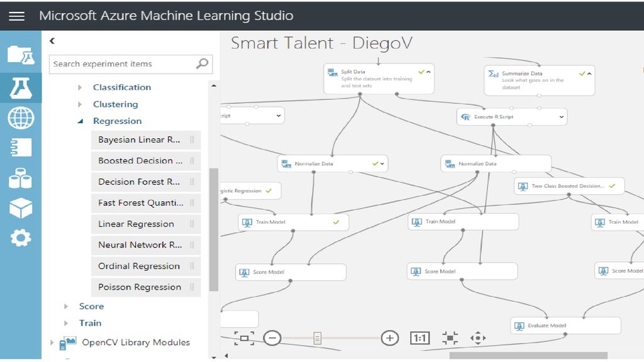Select Bayesian Linear R... module in the palette
Viewport: 644px width, 362px height.
[x=146, y=140]
